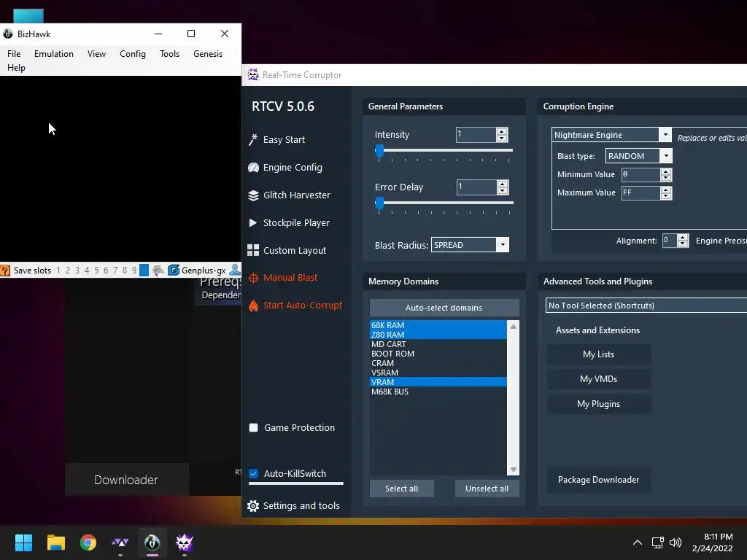Click the gray creature icon in BizHawk status bar
This screenshot has width=747, height=560.
(158, 271)
